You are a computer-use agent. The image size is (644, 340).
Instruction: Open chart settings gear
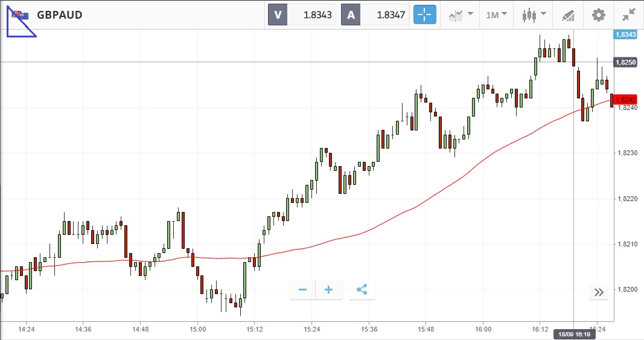click(x=598, y=14)
